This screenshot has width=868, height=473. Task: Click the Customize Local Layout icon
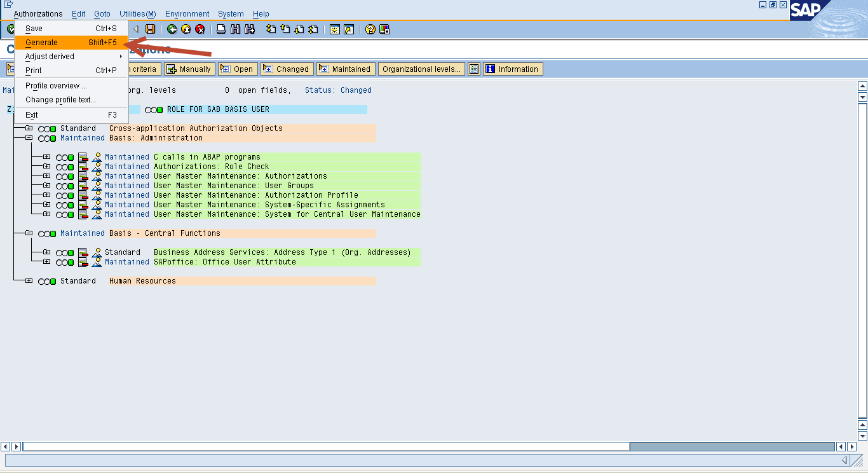tap(384, 29)
